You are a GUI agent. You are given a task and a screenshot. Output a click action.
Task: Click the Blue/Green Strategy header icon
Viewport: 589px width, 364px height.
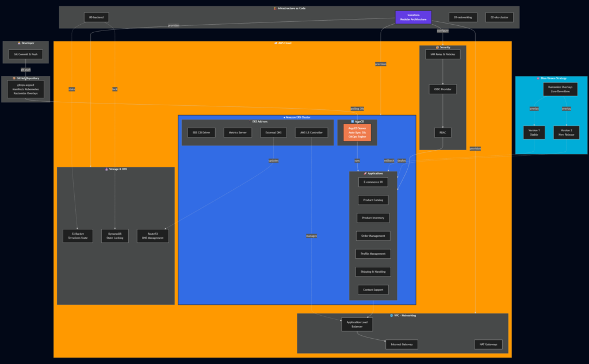coord(536,78)
